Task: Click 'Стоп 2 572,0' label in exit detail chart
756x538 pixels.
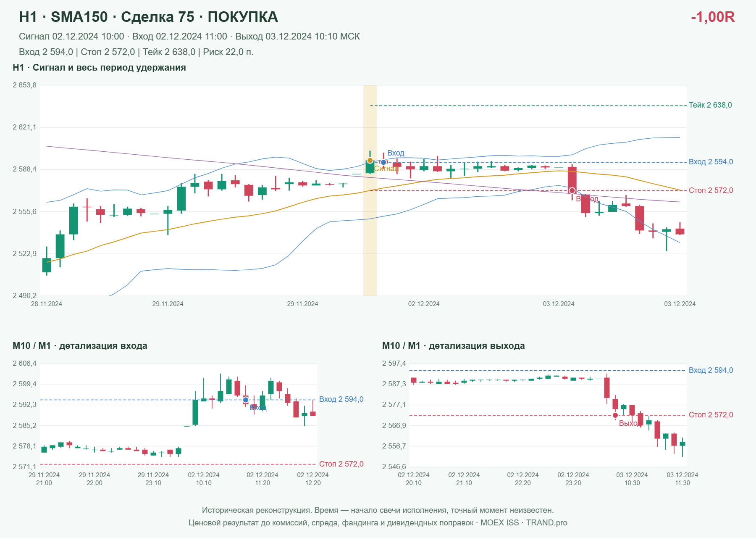Action: click(711, 415)
